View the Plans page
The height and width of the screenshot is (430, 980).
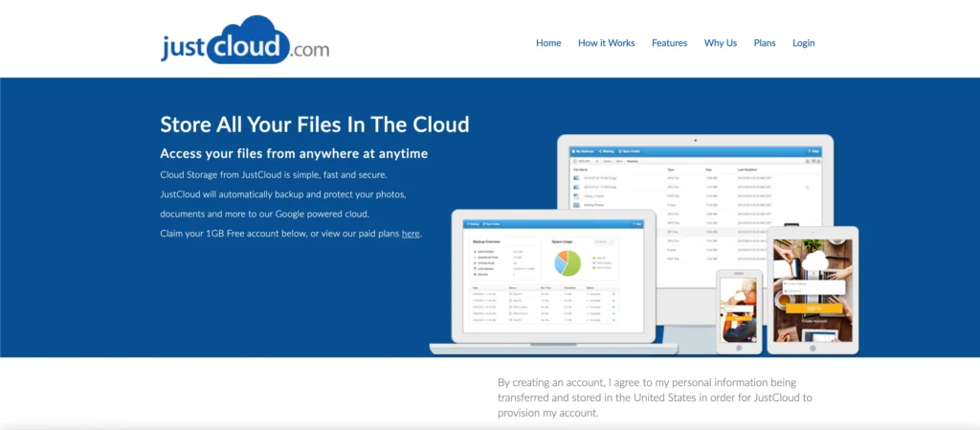(765, 43)
